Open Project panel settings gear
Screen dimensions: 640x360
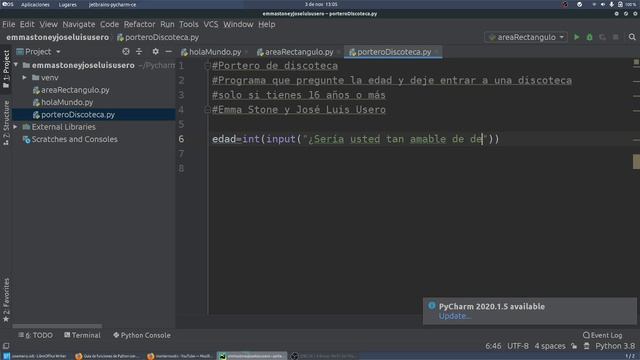[156, 51]
